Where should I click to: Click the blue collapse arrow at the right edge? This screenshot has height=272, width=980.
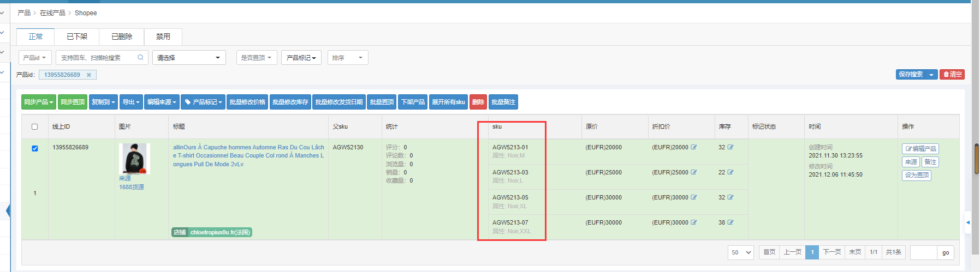tap(968, 222)
